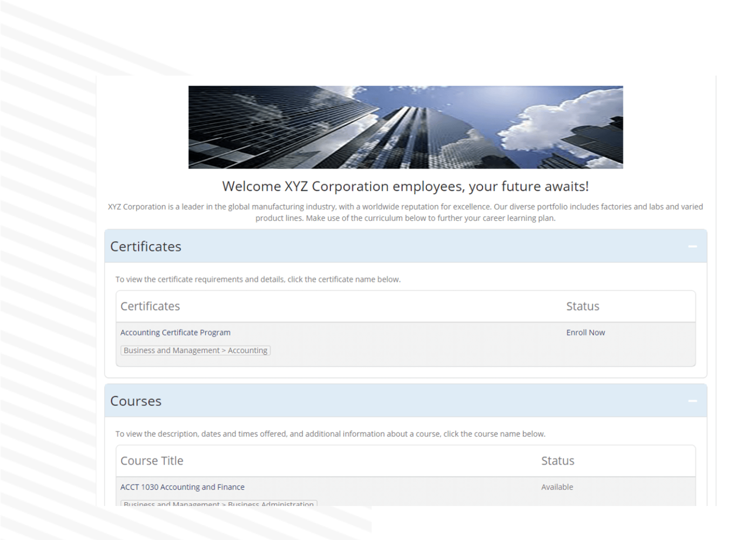Open the Accounting Certificate Program

(x=175, y=332)
